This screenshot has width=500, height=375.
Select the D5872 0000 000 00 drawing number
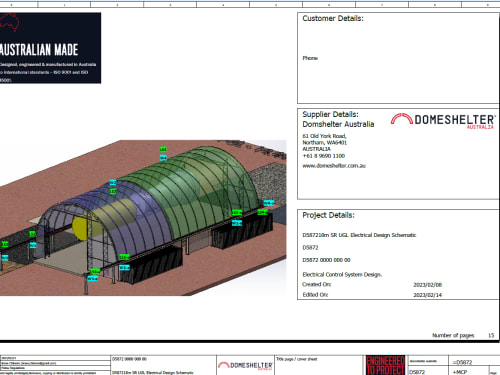(326, 260)
